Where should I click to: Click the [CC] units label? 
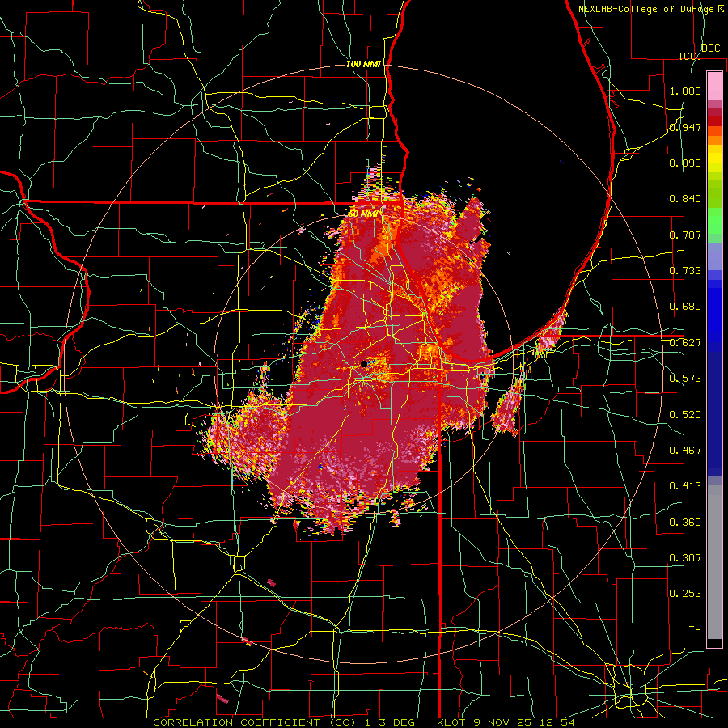tap(690, 56)
